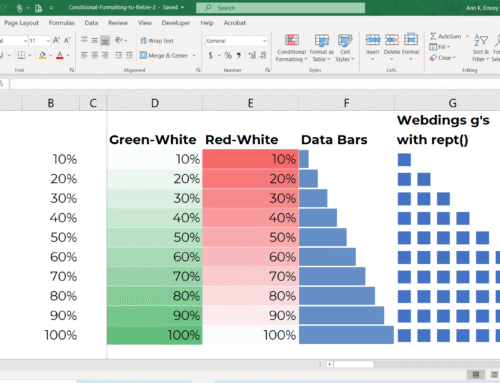This screenshot has width=500, height=383.
Task: Decrease decimal places
Action: 263,55
